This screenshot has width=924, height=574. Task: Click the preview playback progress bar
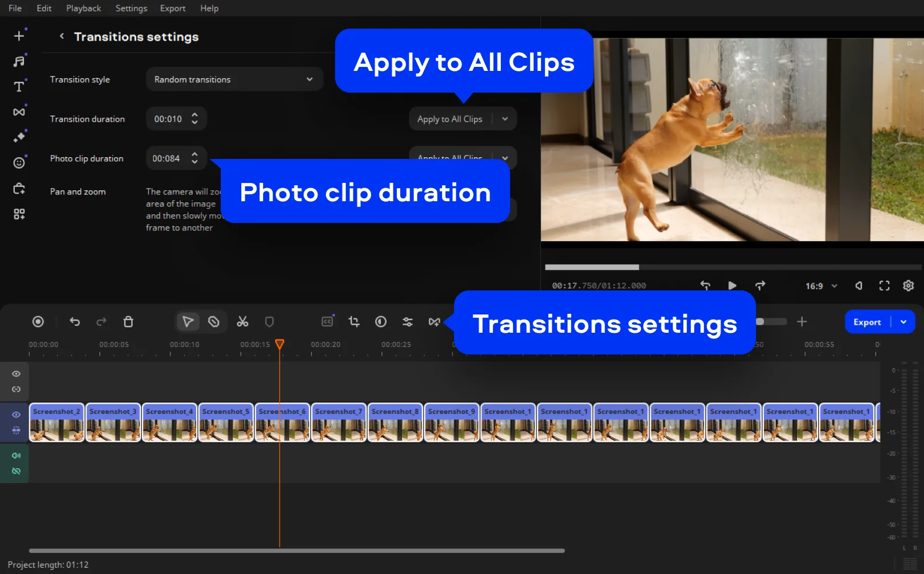click(x=732, y=267)
